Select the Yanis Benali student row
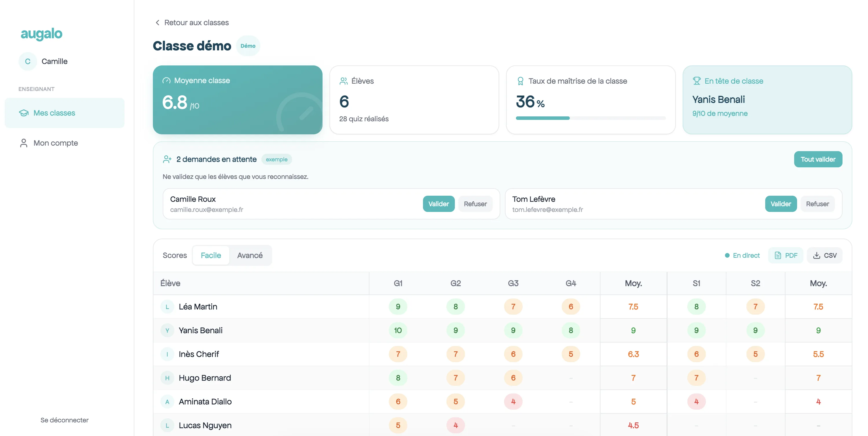Viewport: 868px width, 436px height. (502, 331)
